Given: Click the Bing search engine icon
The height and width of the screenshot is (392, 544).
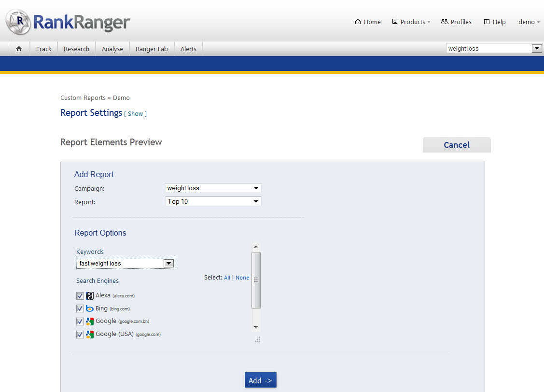Looking at the screenshot, I should coord(89,309).
